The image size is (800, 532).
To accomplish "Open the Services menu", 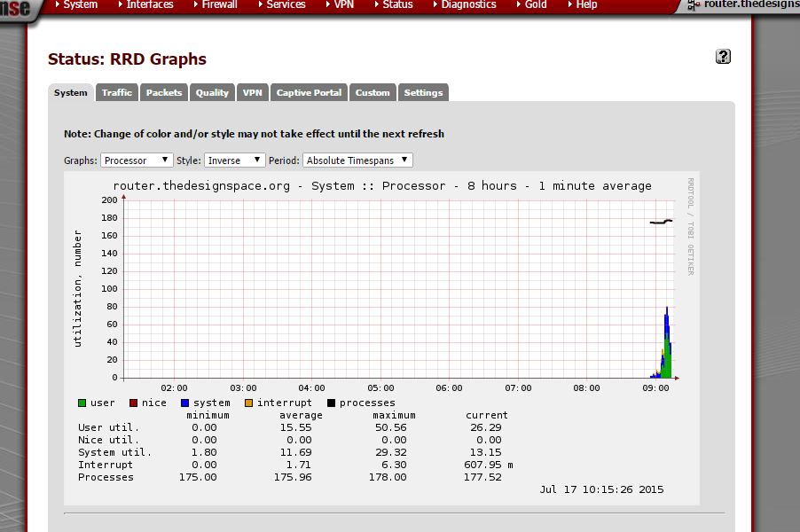I will pyautogui.click(x=286, y=5).
